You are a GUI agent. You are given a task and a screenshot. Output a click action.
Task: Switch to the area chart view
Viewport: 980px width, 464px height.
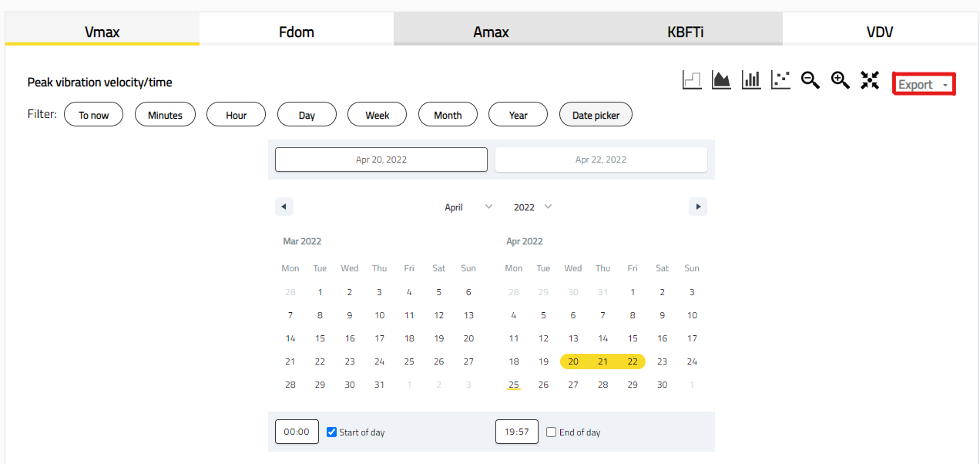coord(721,79)
